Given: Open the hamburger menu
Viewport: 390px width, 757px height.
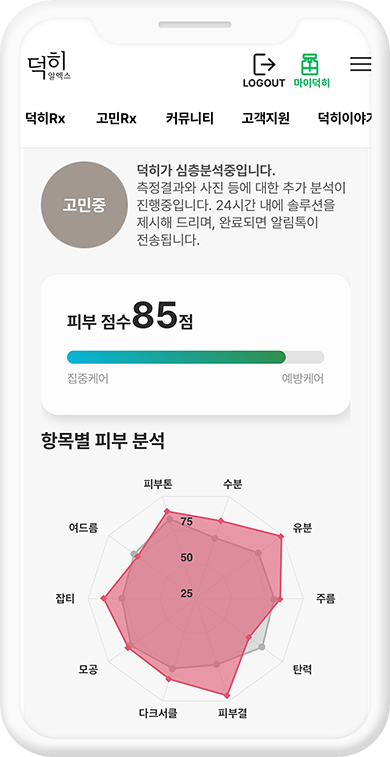Looking at the screenshot, I should pos(361,64).
